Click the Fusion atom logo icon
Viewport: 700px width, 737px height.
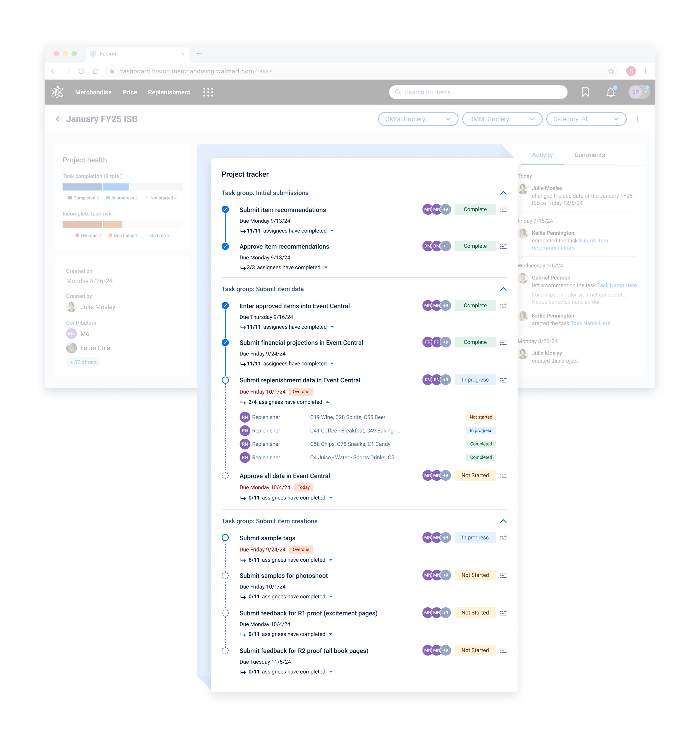(57, 92)
